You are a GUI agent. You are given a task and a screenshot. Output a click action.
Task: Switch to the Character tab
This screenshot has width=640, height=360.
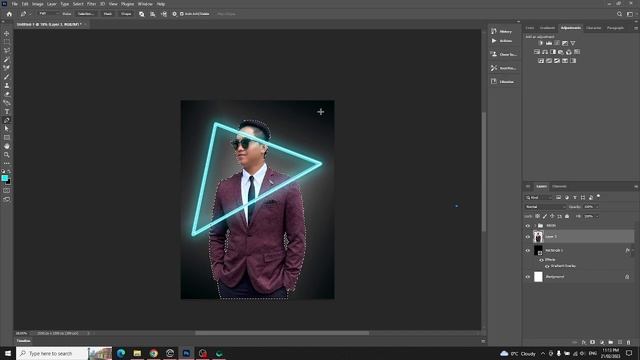point(593,28)
